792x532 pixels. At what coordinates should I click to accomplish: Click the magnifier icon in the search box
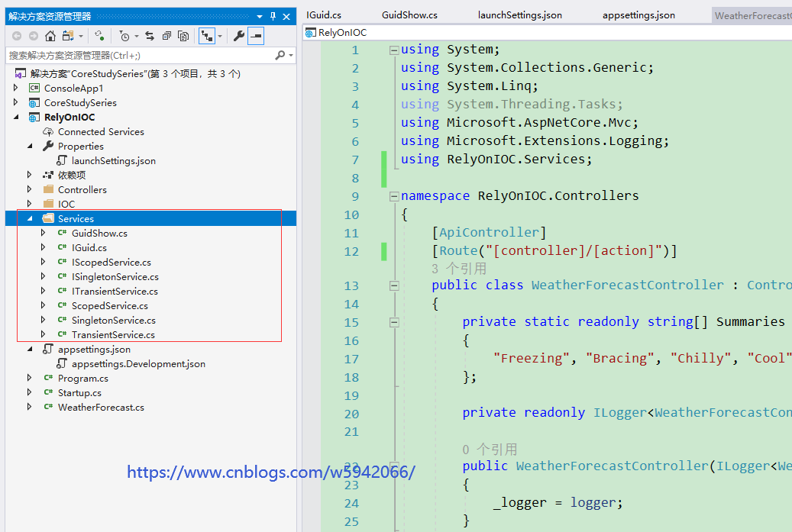tap(280, 55)
